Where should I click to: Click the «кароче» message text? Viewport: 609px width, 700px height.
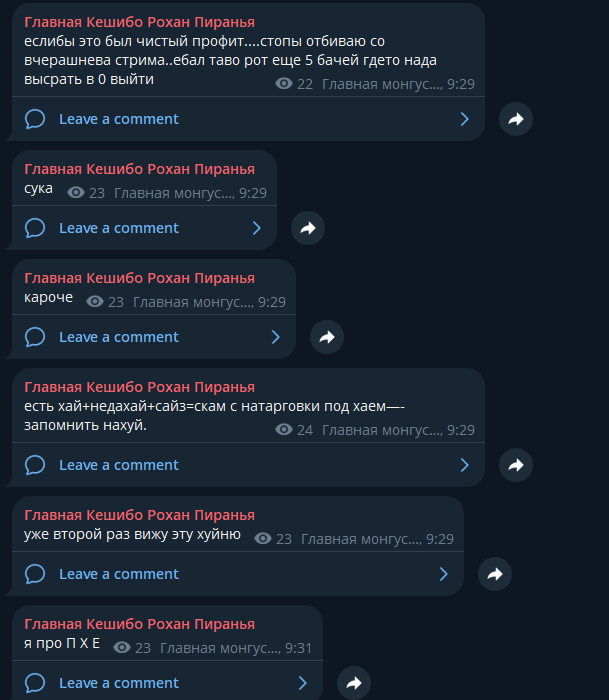tap(48, 297)
